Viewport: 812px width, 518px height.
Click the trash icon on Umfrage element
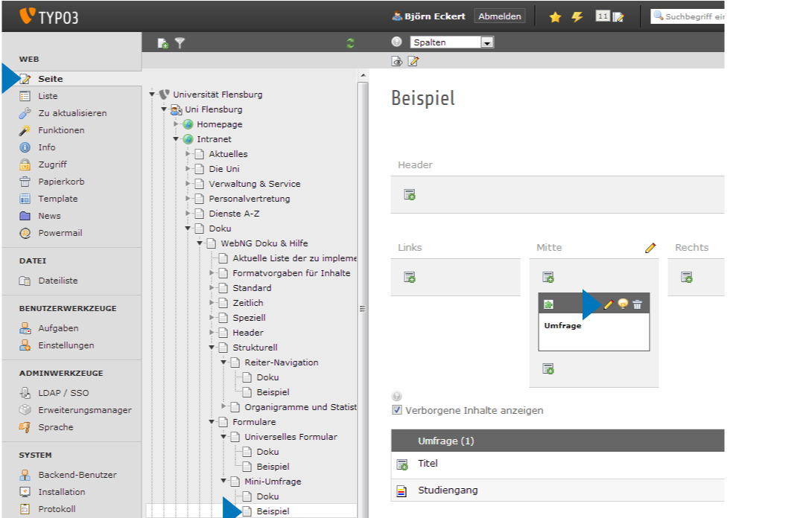pos(637,304)
